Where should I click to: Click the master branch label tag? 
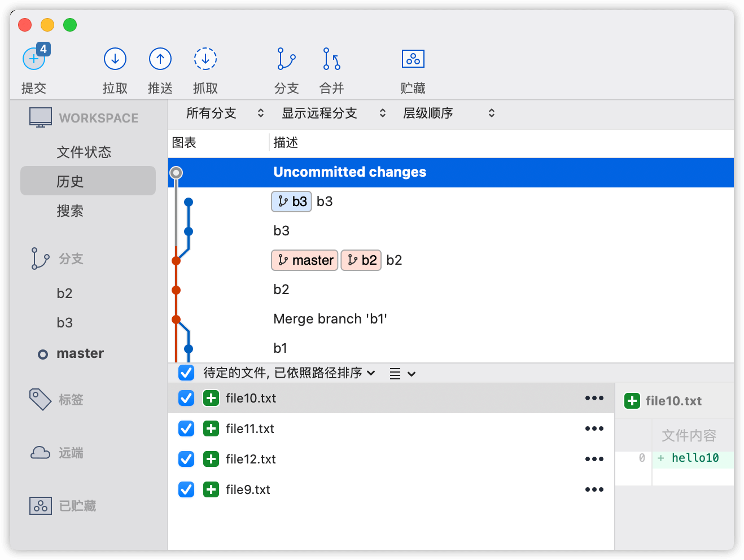coord(305,260)
